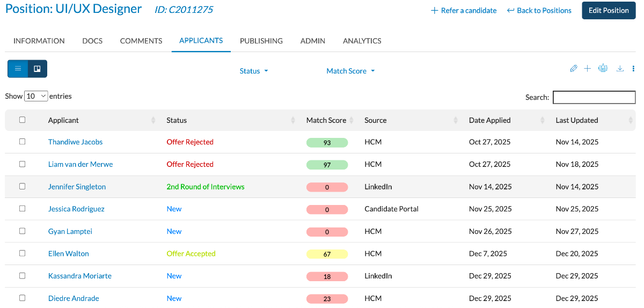Click the red match score 23 badge
The image size is (644, 308).
click(x=327, y=299)
